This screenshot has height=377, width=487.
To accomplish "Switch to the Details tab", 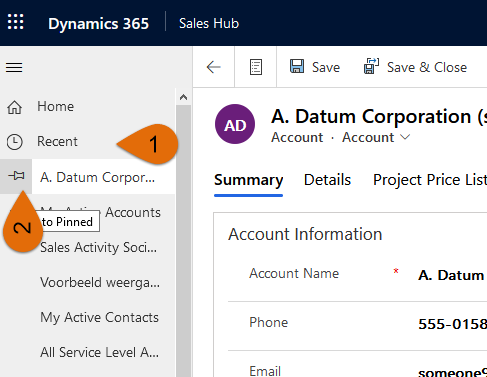I will [327, 180].
